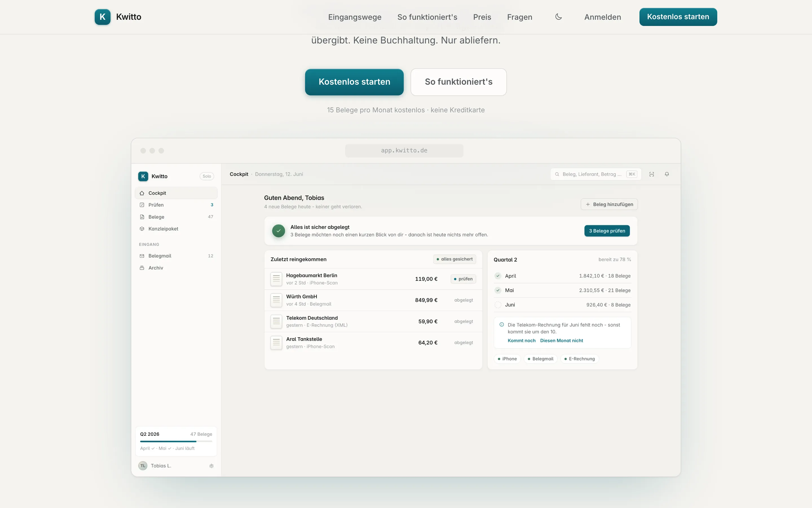Click the user name 'Tobias L.'
Screen dimensions: 812x508
point(161,466)
